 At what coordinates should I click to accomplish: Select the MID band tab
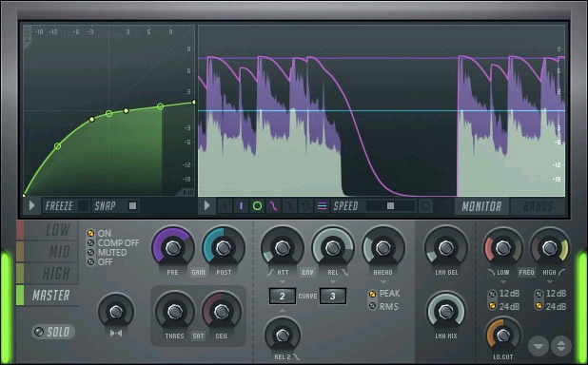click(48, 252)
